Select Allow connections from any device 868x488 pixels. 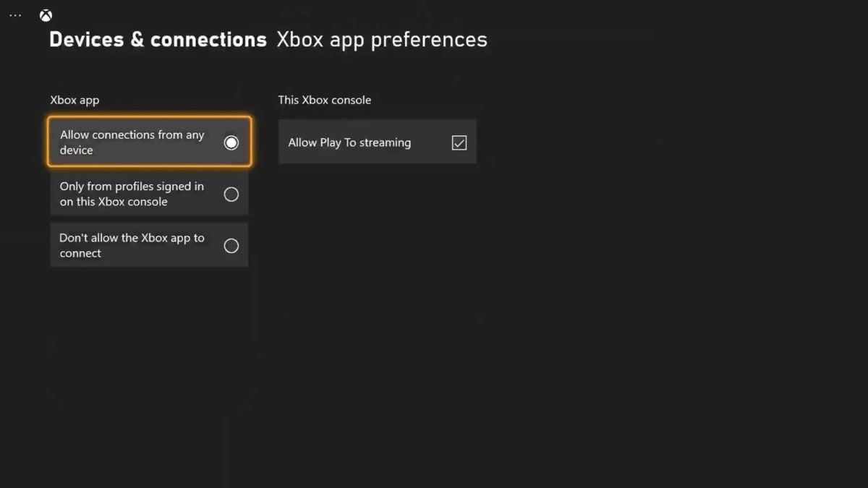point(149,142)
